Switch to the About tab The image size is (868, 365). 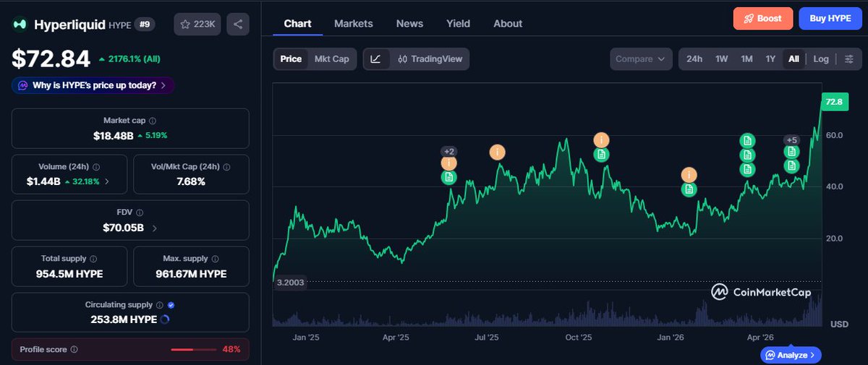coord(508,23)
